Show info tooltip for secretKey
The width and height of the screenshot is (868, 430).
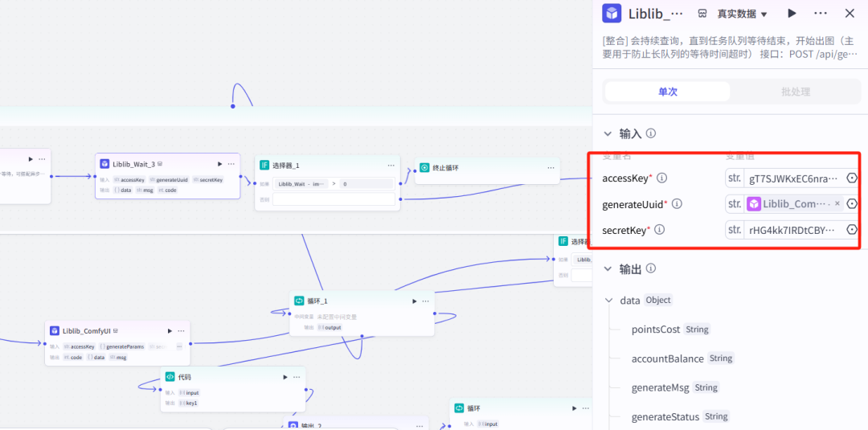(x=659, y=230)
